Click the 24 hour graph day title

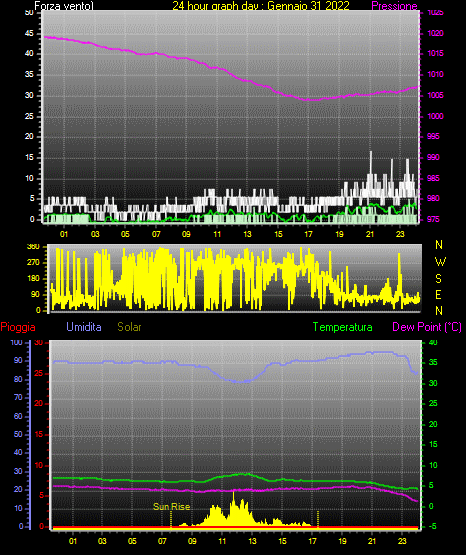coord(261,6)
